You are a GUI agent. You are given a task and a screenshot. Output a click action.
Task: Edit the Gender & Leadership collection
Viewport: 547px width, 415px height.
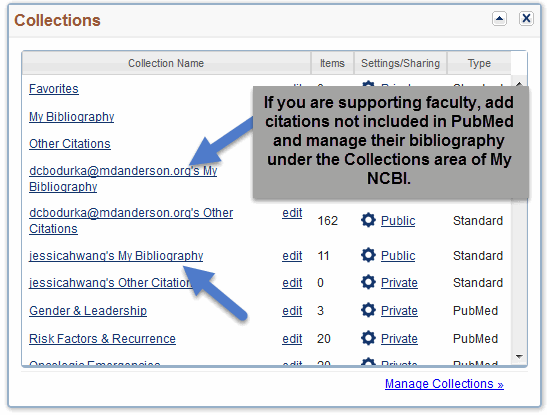tap(292, 310)
